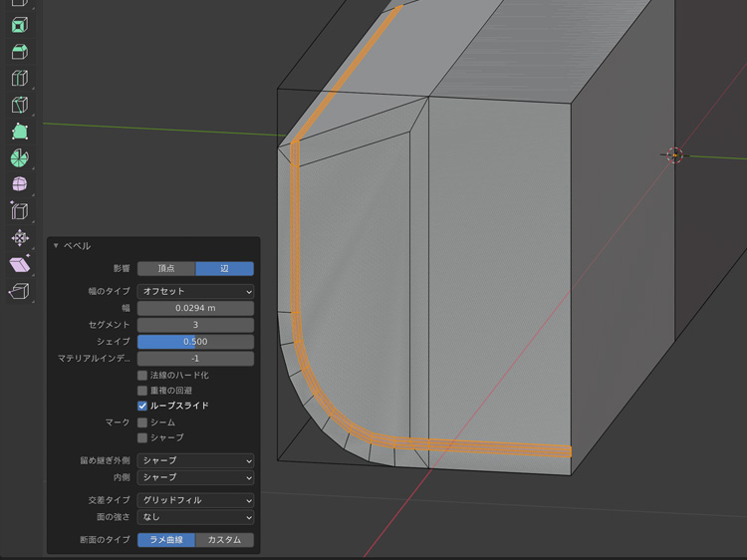Activate the Spin tool
This screenshot has width=747, height=560.
coord(19,158)
